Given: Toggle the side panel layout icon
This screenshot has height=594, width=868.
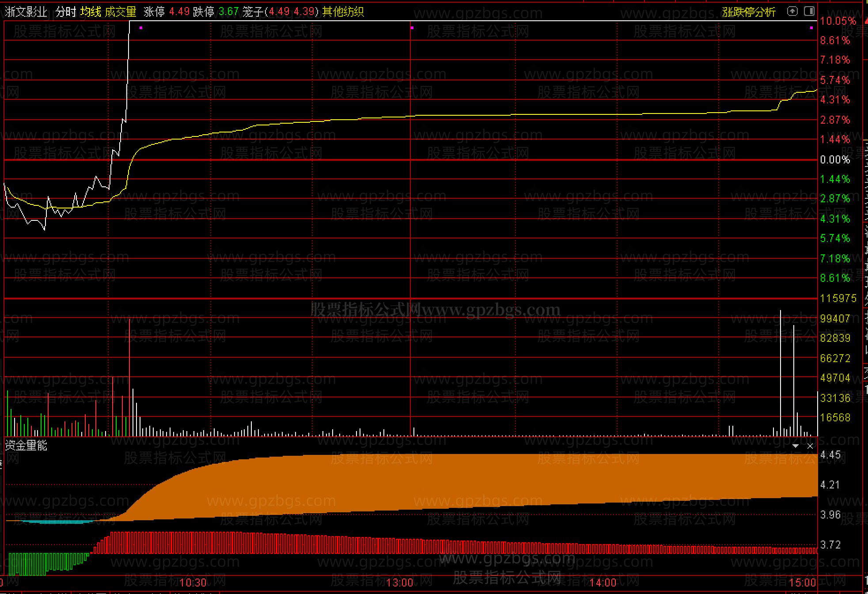Looking at the screenshot, I should [809, 11].
